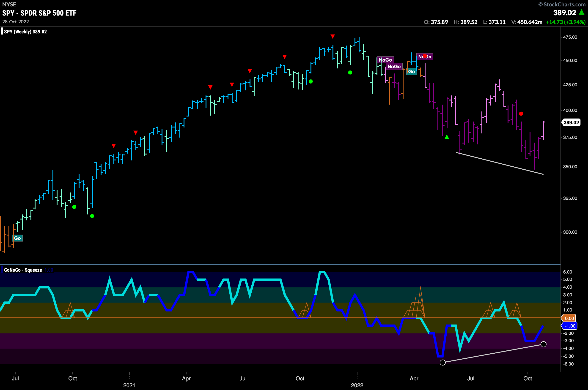This screenshot has height=390, width=588.
Task: Click the large 389.02 price in the header
Action: pos(565,12)
